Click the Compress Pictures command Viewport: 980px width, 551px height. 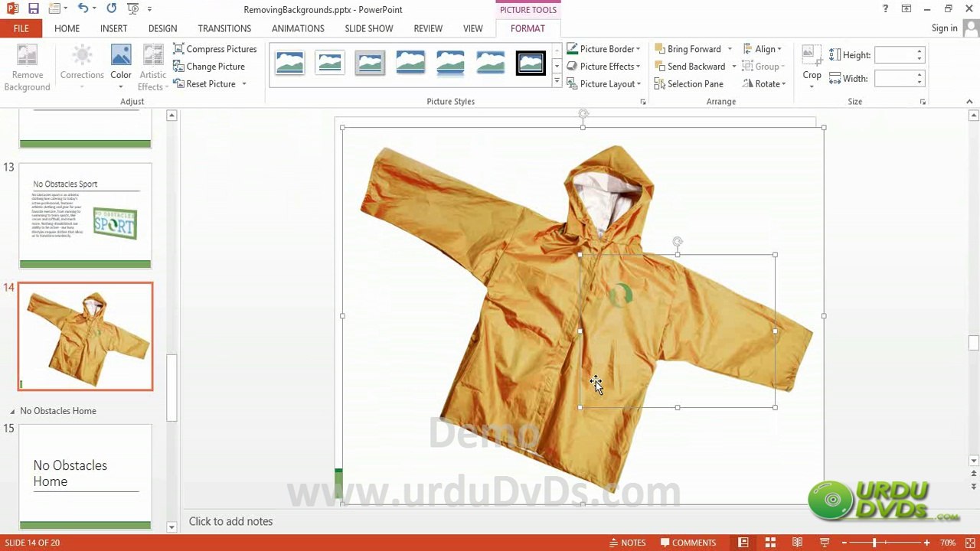[x=215, y=49]
